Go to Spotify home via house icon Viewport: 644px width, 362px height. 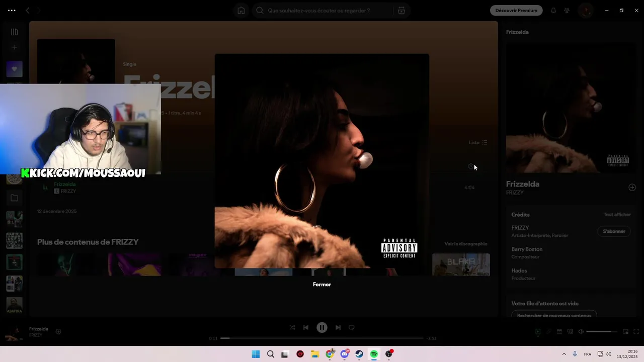click(x=241, y=11)
